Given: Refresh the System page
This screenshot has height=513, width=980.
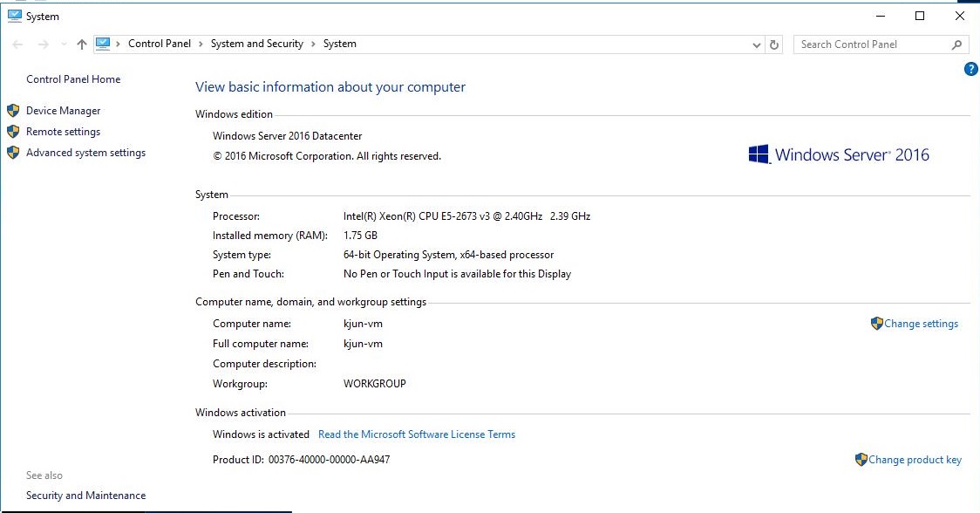Looking at the screenshot, I should [773, 44].
